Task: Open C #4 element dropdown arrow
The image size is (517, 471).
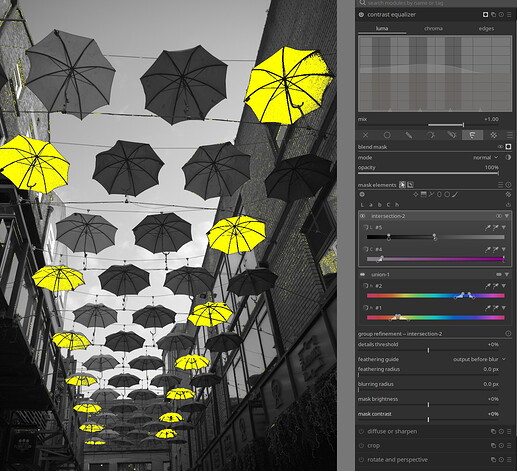Action: pyautogui.click(x=504, y=249)
